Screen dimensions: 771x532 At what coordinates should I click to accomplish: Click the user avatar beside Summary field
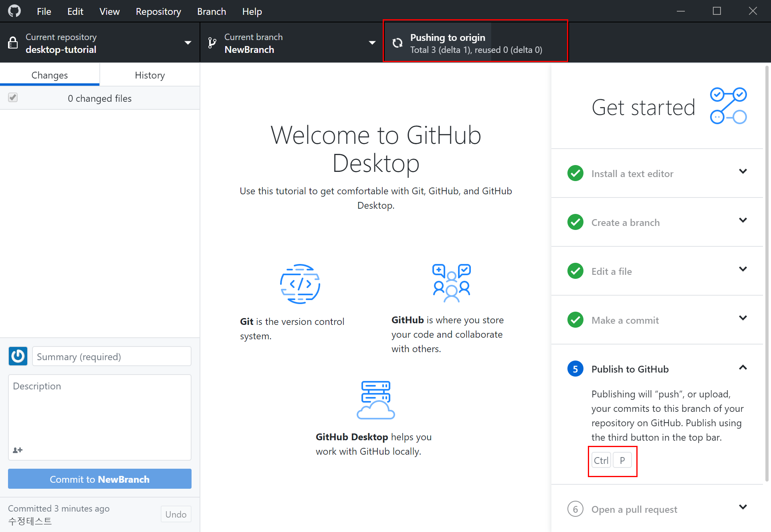click(x=18, y=356)
